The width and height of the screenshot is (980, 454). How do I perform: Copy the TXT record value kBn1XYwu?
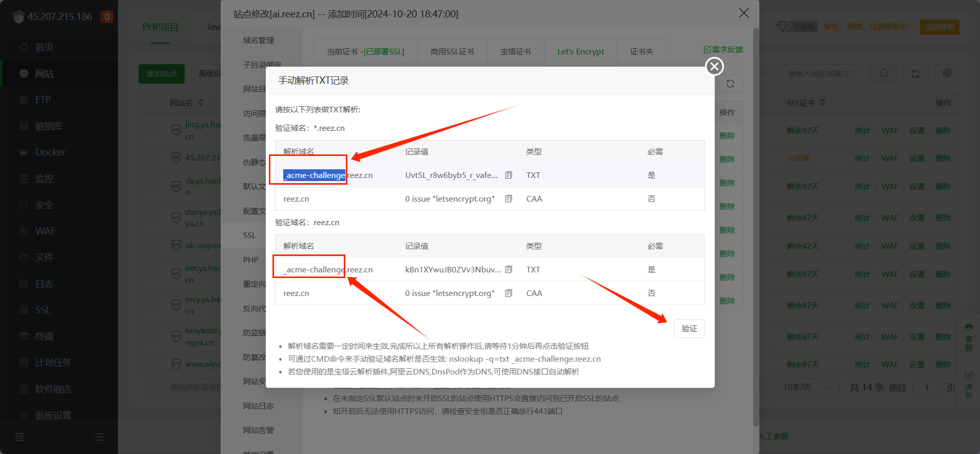click(x=508, y=270)
